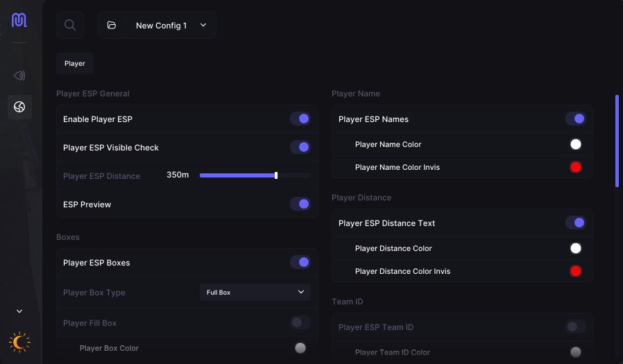Click the Player ESP Distance slider handle
The image size is (623, 364).
(276, 175)
